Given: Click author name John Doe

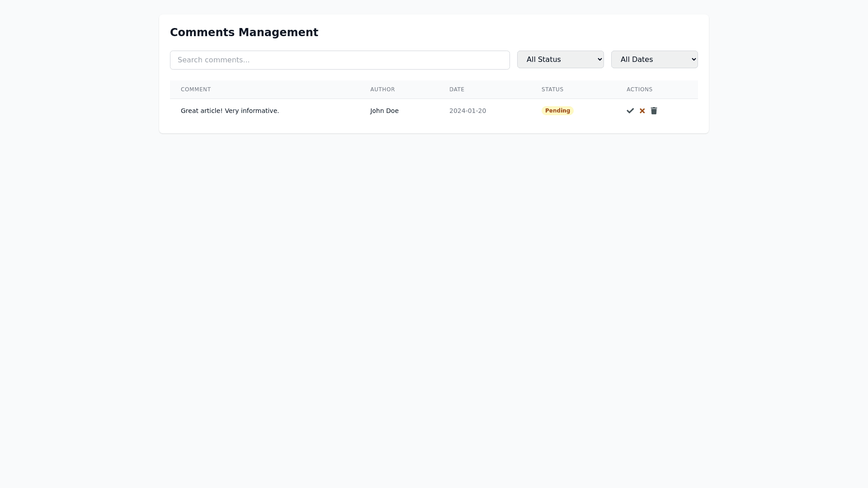Looking at the screenshot, I should [384, 110].
